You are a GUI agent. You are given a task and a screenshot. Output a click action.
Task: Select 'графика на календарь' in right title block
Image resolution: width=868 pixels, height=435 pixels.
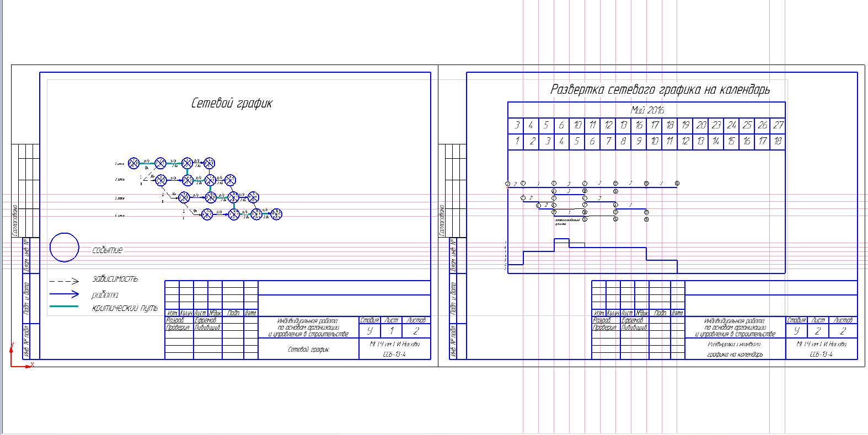(735, 355)
